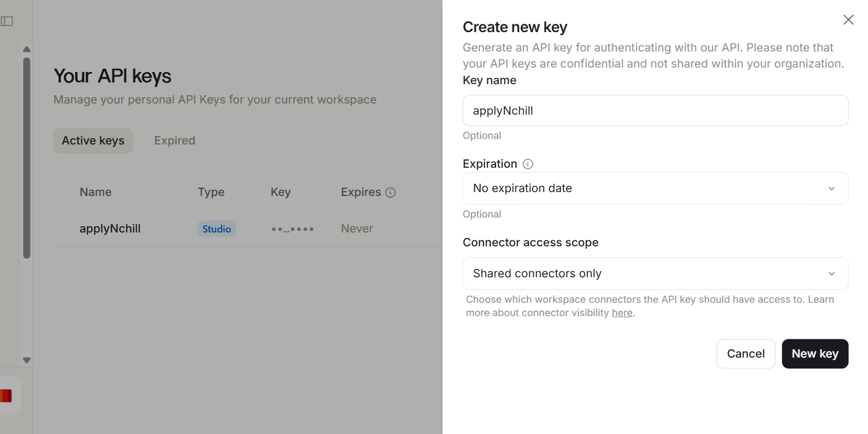Open the Connector access scope dropdown
Viewport: 868px width, 434px height.
tap(655, 273)
